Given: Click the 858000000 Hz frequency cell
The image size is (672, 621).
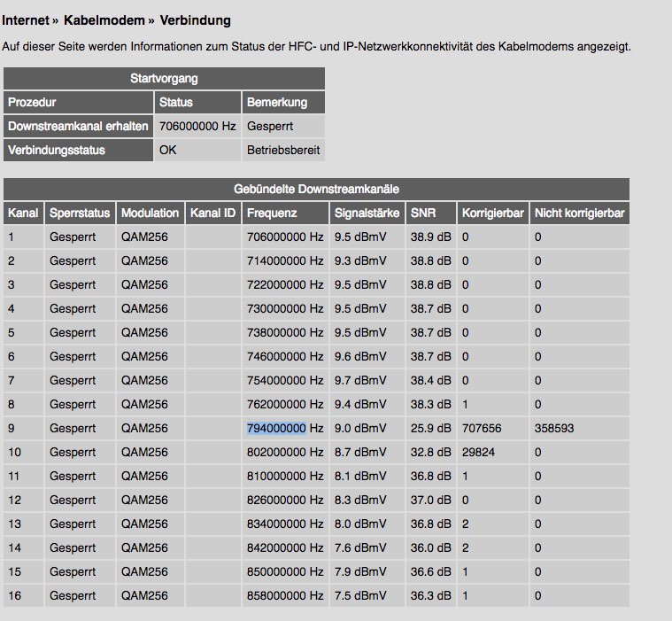Looking at the screenshot, I should point(285,596).
